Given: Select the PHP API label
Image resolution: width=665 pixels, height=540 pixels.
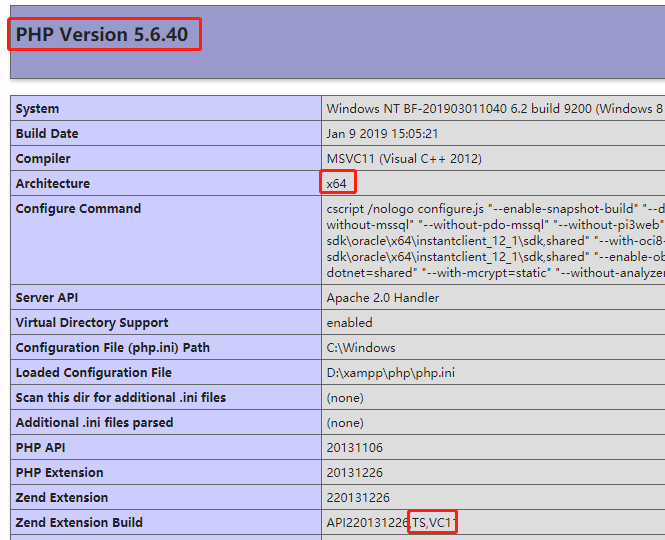Looking at the screenshot, I should point(40,448).
